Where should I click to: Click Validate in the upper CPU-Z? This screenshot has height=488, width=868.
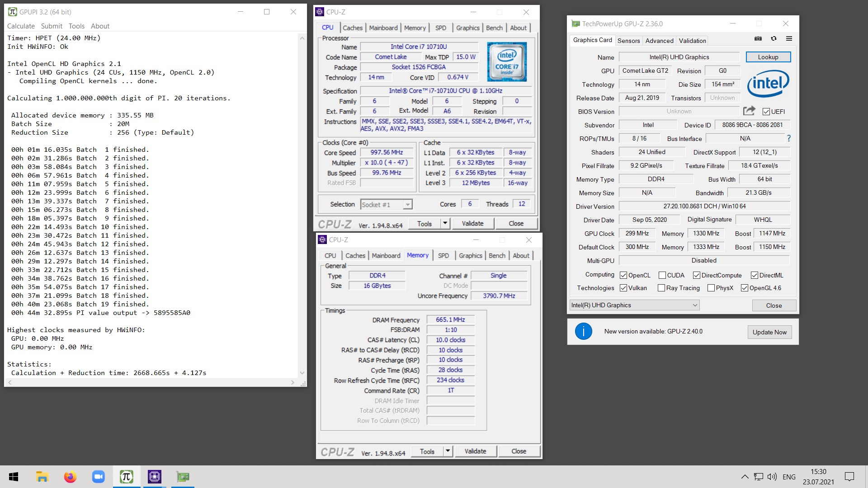tap(472, 223)
